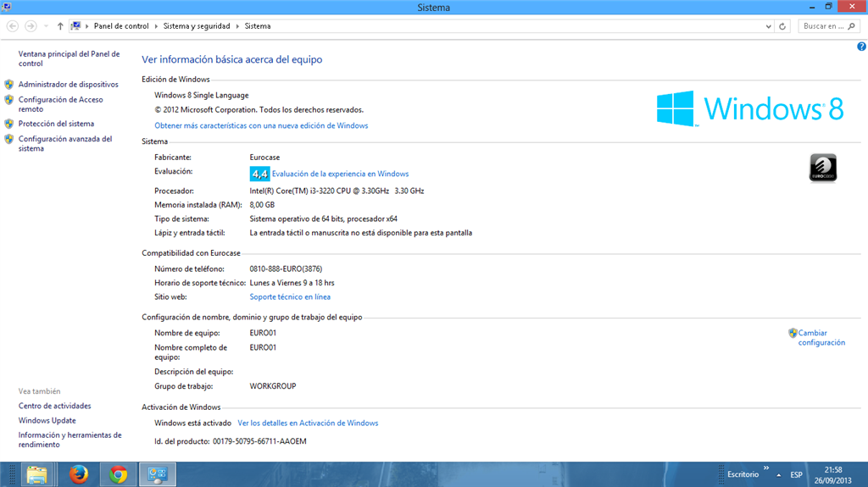868x487 pixels.
Task: Select Eurocase manufacturer value
Action: coord(264,158)
